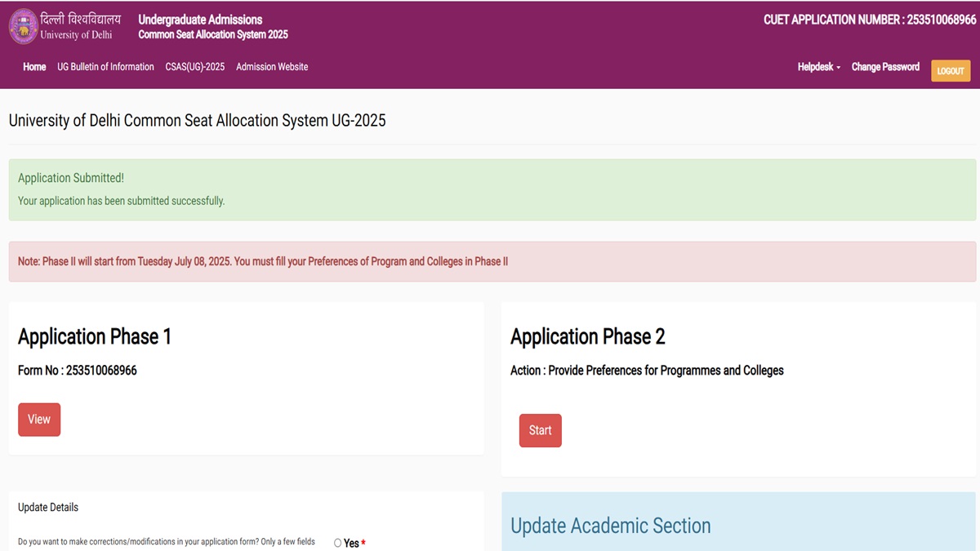
Task: Click the red Phase II note banner
Action: (492, 262)
